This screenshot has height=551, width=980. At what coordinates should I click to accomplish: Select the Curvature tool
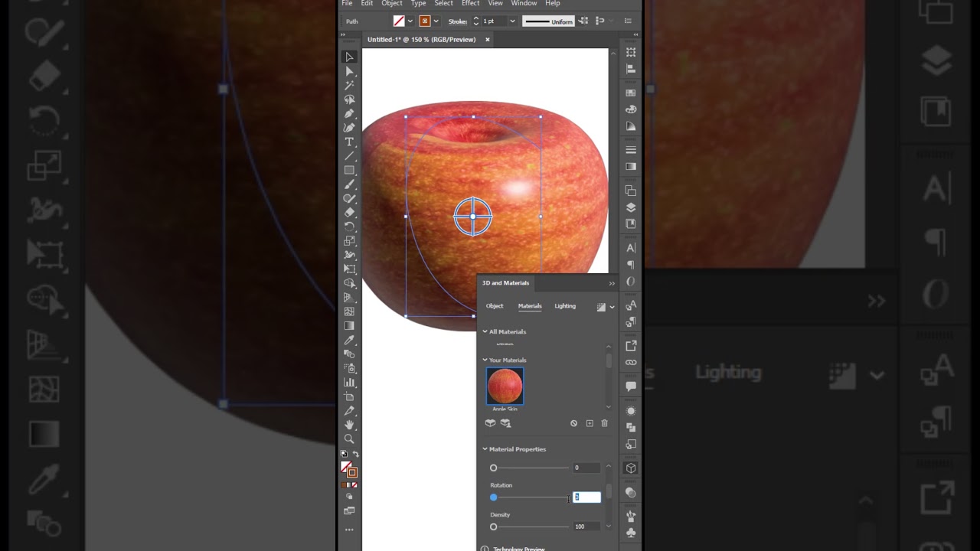[349, 128]
